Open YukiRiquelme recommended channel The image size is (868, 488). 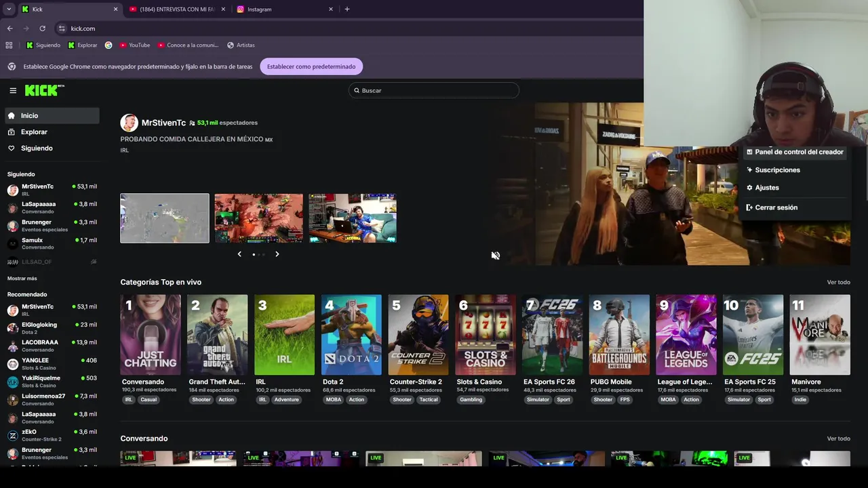(x=52, y=382)
